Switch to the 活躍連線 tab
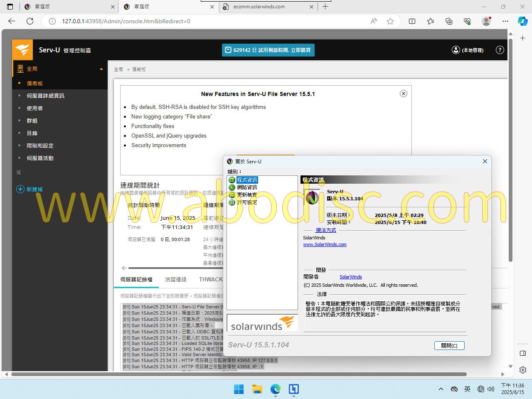 [x=176, y=279]
